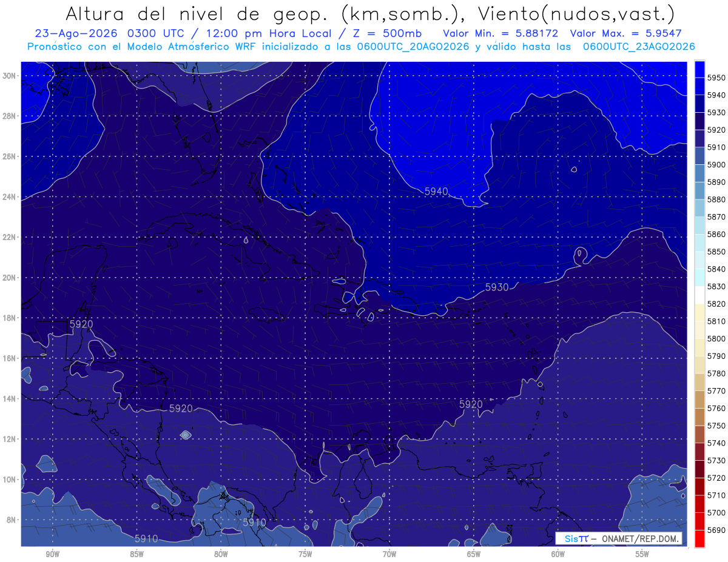Image resolution: width=728 pixels, height=562 pixels.
Task: Click the 5950 colorbar label
Action: tap(716, 78)
